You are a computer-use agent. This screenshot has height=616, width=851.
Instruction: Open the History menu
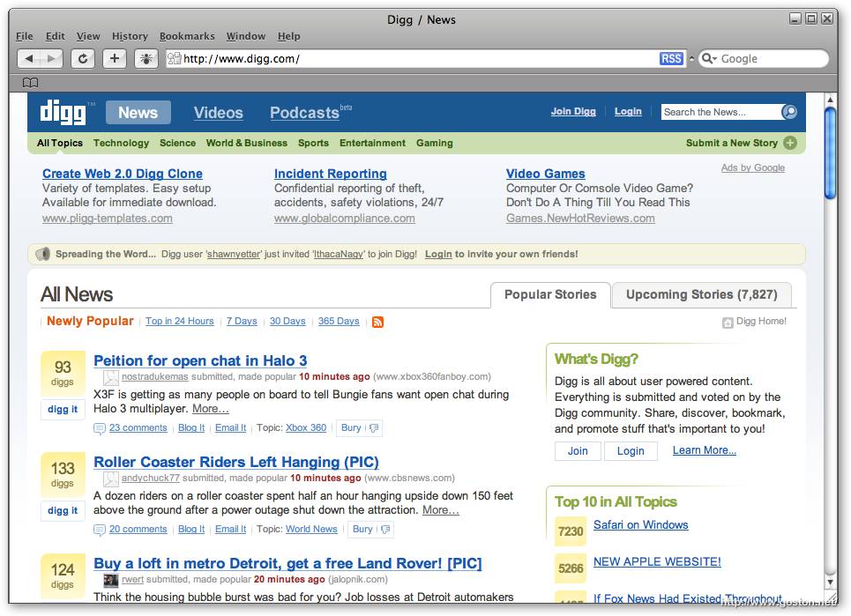pyautogui.click(x=130, y=36)
